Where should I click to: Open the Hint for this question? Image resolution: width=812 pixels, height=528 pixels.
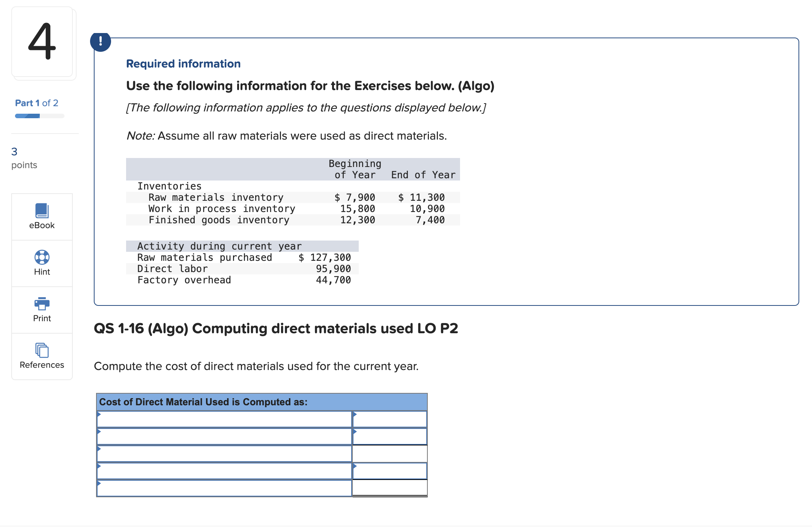coord(41,263)
